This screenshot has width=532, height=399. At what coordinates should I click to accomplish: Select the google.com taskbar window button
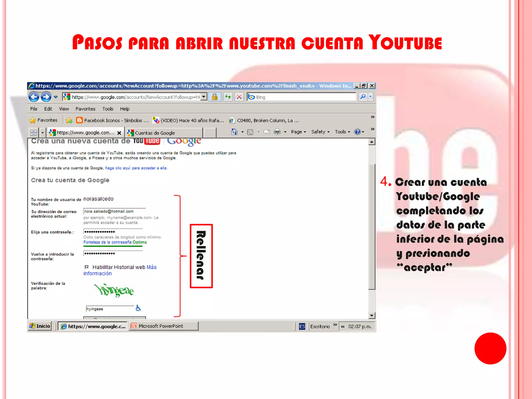(92, 326)
